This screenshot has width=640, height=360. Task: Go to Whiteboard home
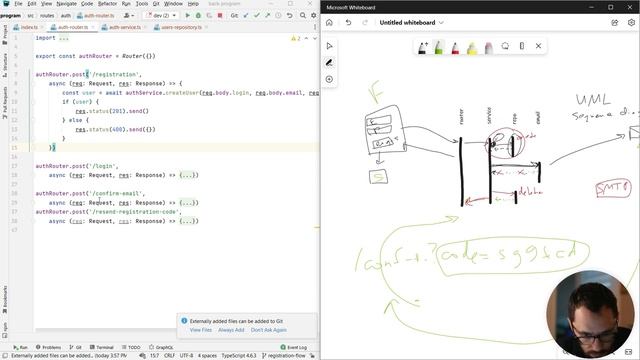[x=329, y=22]
